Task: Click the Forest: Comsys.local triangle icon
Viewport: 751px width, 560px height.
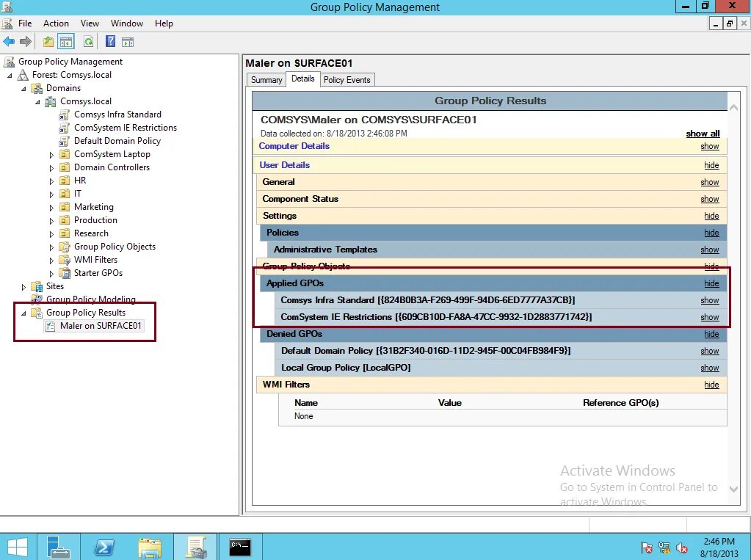Action: (23, 75)
